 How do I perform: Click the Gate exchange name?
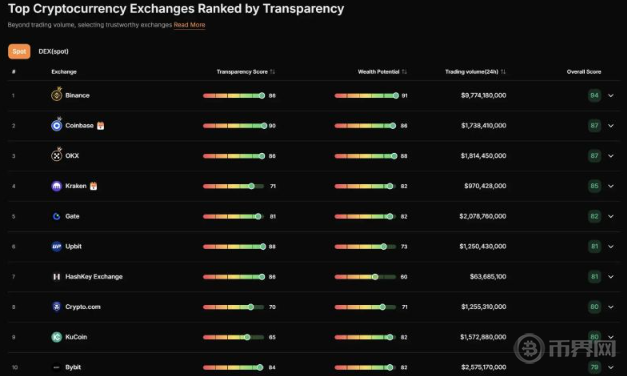pyautogui.click(x=72, y=216)
